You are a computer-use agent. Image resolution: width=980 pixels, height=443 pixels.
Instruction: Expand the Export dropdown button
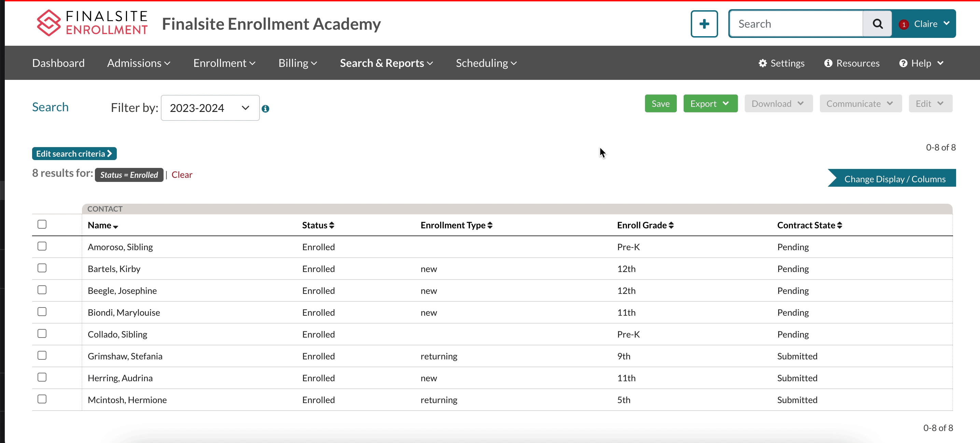pyautogui.click(x=710, y=104)
